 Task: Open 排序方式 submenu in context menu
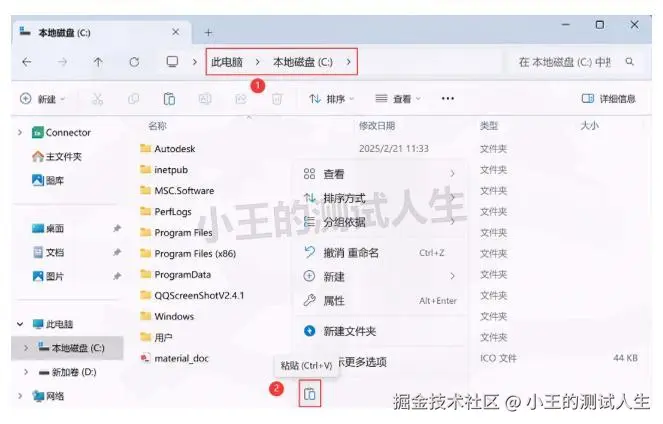(x=380, y=198)
